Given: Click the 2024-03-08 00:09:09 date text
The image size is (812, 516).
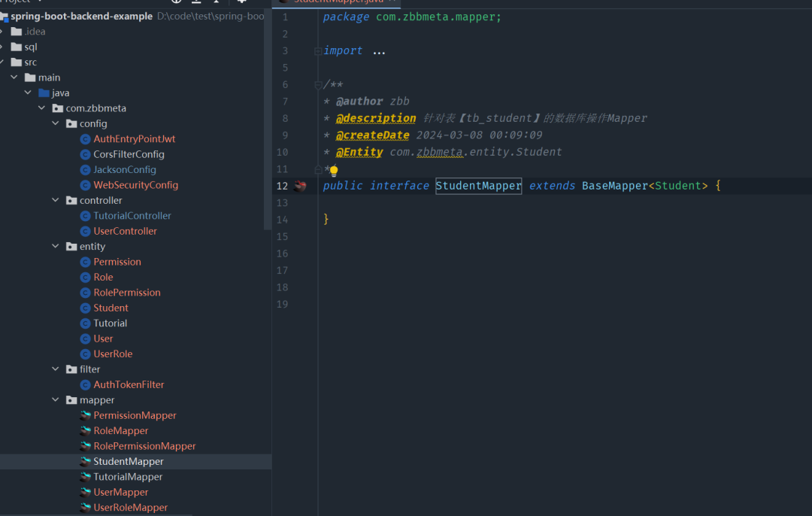Looking at the screenshot, I should tap(479, 135).
